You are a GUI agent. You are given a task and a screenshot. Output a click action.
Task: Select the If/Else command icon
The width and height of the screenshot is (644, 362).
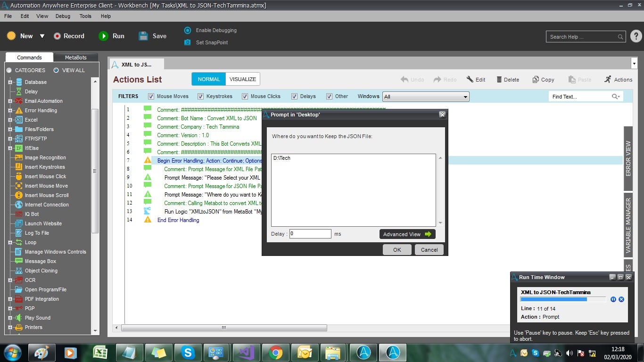(19, 148)
